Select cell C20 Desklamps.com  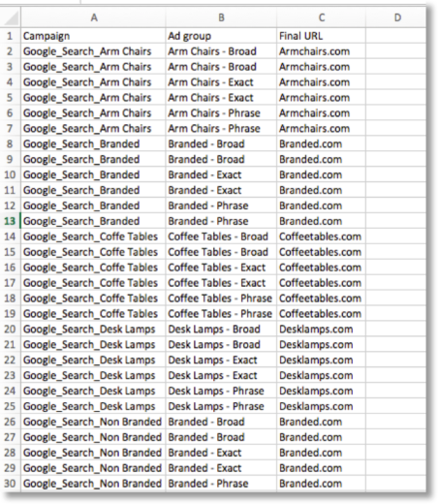[322, 330]
